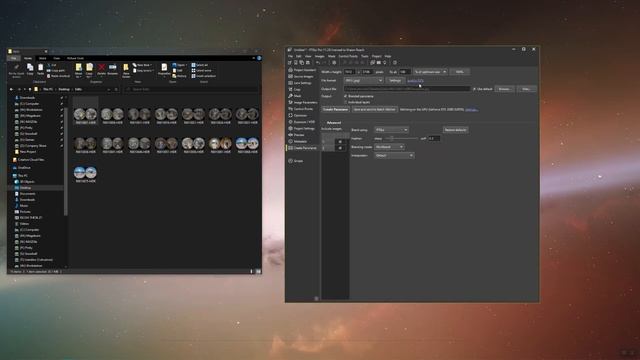The image size is (640, 360).
Task: Open the Interpolation dropdown
Action: 394,156
